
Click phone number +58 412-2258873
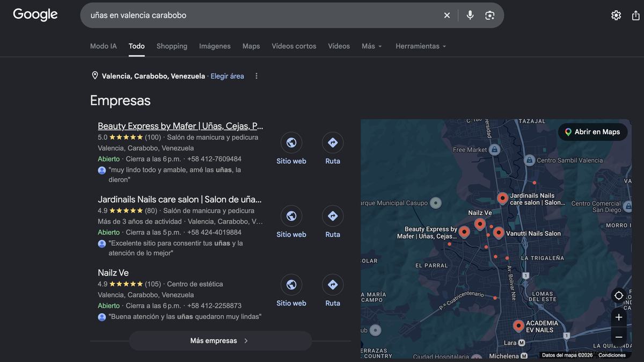[214, 306]
